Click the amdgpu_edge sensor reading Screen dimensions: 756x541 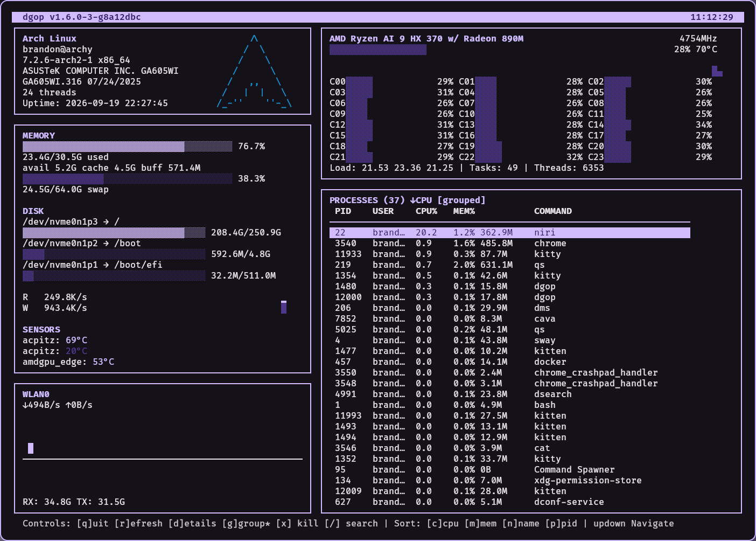(68, 362)
